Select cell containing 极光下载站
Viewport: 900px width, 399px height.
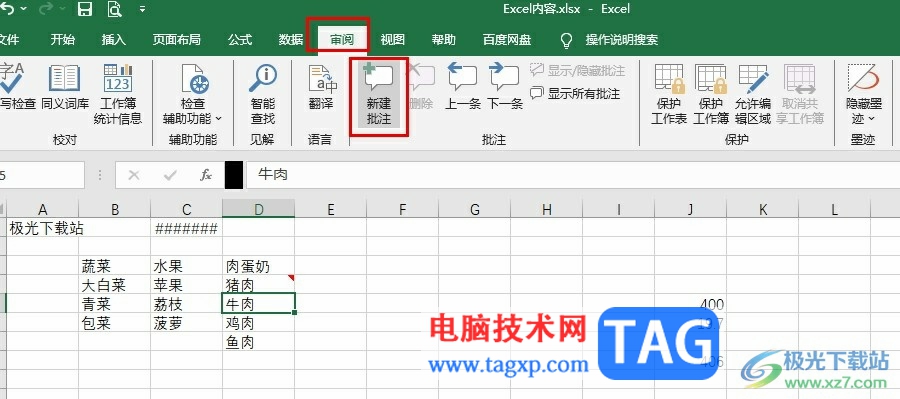pos(42,228)
